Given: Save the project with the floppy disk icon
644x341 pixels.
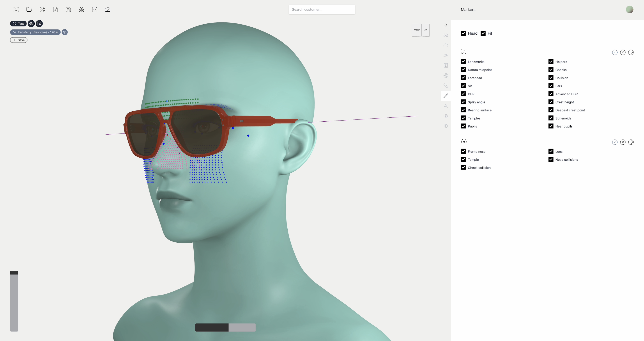Looking at the screenshot, I should click(x=68, y=9).
